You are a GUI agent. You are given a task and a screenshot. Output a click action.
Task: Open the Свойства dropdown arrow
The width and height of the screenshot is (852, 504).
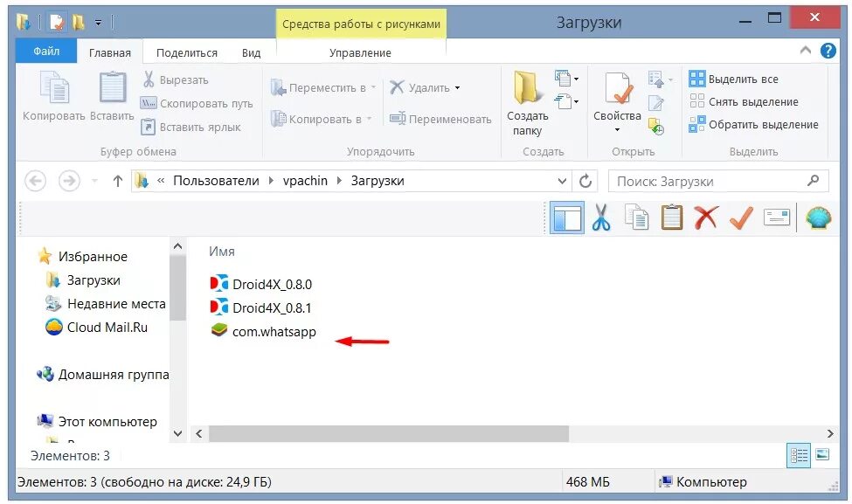[617, 129]
